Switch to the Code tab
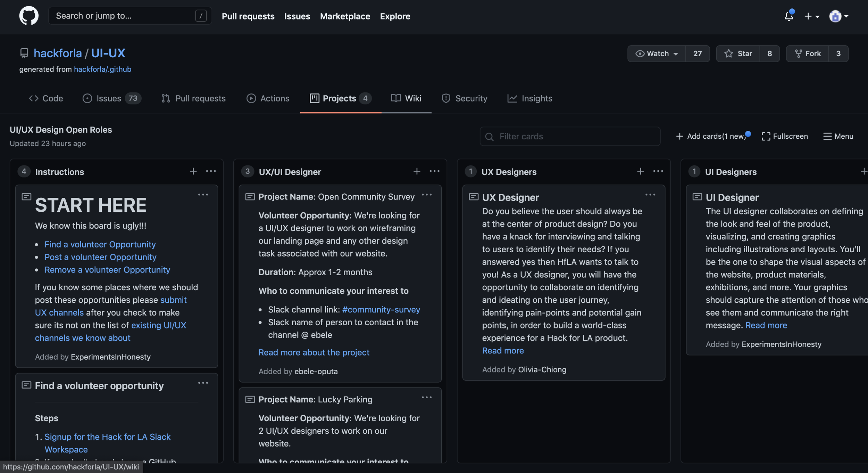This screenshot has height=473, width=868. tap(46, 98)
